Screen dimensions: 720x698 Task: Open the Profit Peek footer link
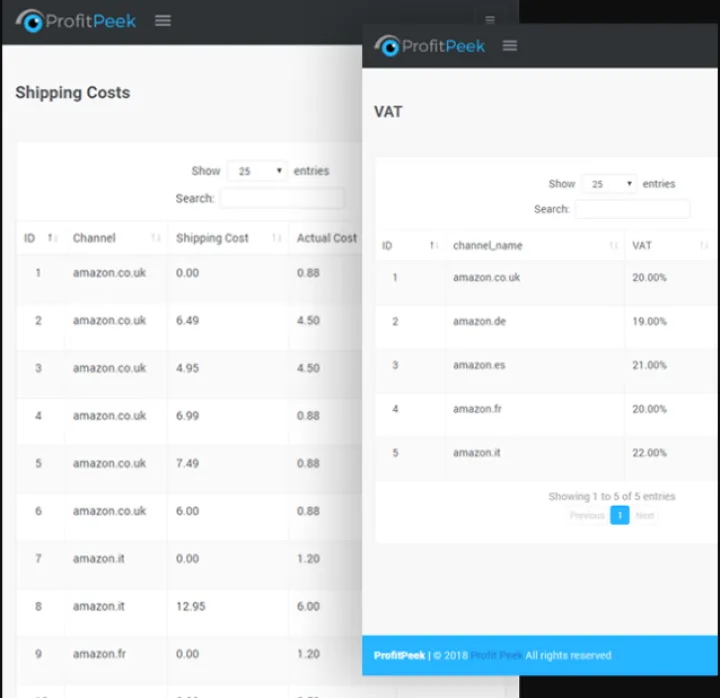click(x=496, y=656)
